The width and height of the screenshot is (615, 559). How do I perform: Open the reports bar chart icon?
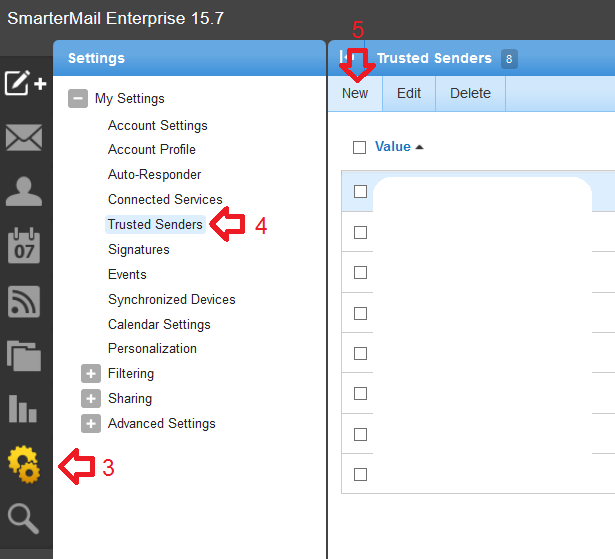coord(23,409)
